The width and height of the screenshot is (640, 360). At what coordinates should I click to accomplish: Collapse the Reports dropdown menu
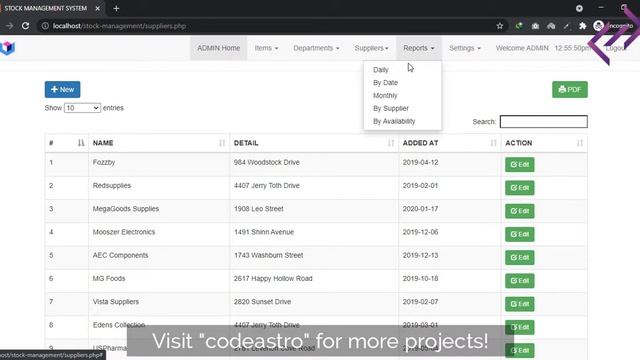tap(419, 48)
